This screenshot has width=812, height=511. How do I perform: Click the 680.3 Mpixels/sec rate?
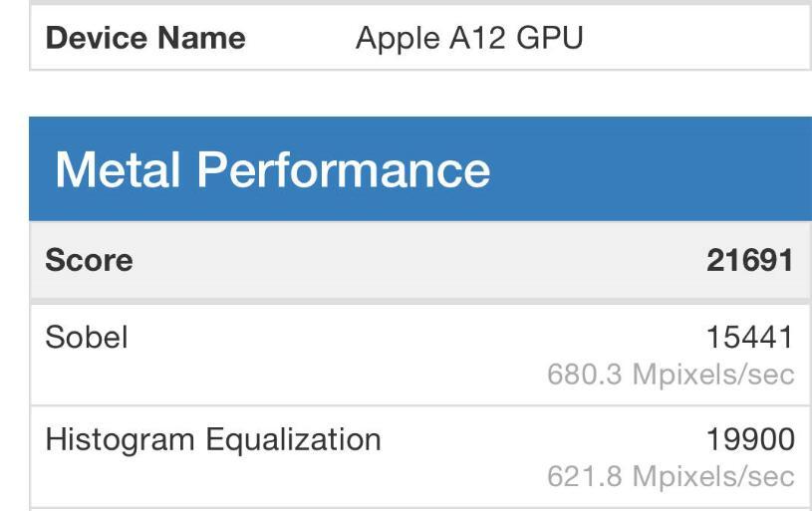point(671,375)
